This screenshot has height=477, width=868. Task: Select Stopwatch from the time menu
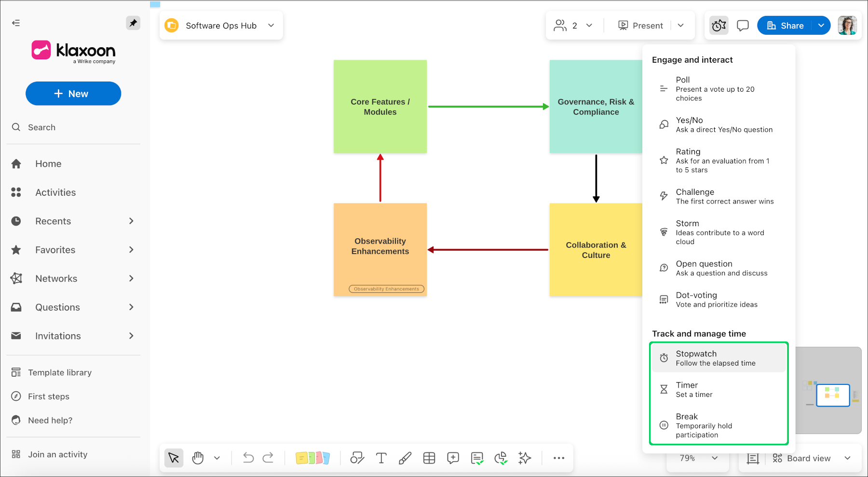[x=719, y=358]
